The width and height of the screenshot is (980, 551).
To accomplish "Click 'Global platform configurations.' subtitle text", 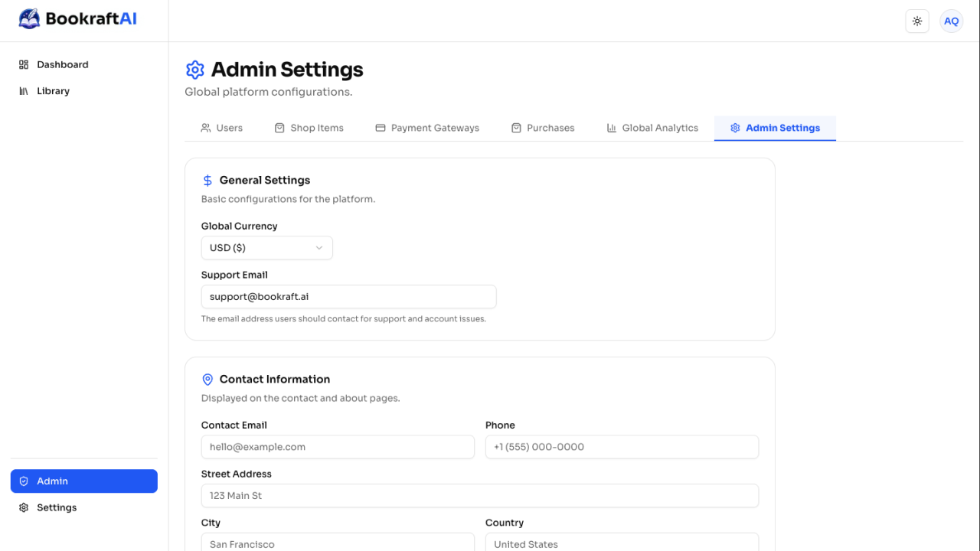I will [x=269, y=92].
